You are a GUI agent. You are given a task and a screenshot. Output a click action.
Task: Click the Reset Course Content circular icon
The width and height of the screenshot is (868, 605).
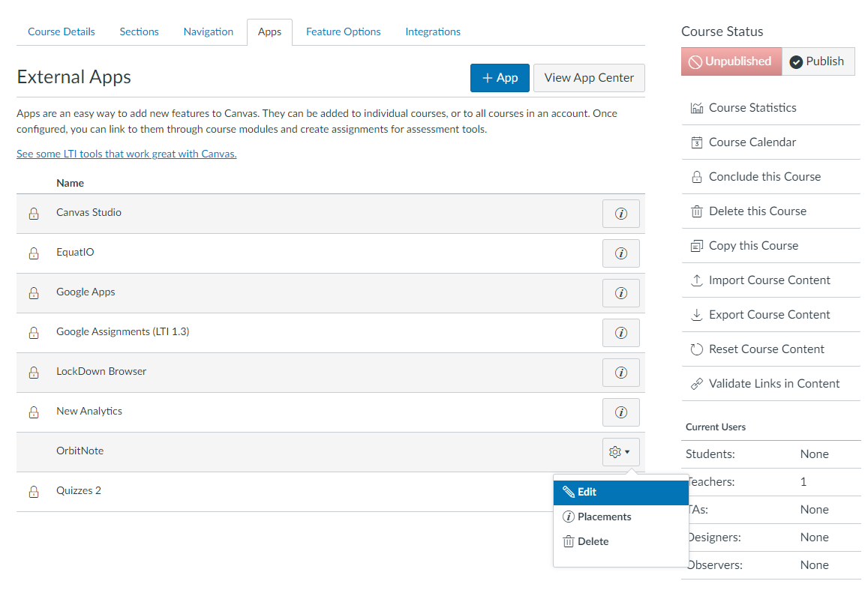coord(697,349)
